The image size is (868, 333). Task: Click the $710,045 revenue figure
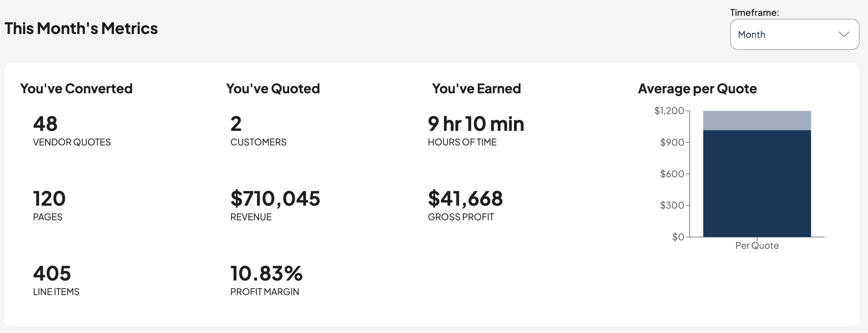275,199
